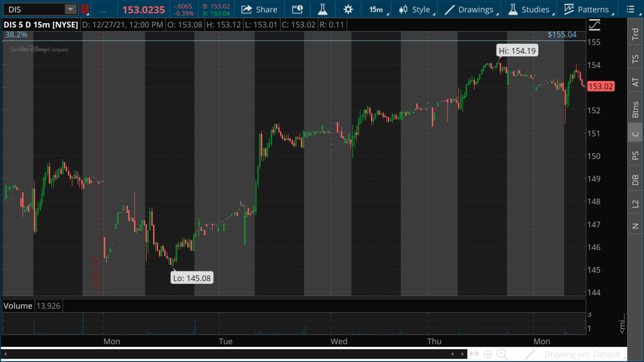
Task: Click the ask price A: 153.04
Action: pyautogui.click(x=216, y=13)
